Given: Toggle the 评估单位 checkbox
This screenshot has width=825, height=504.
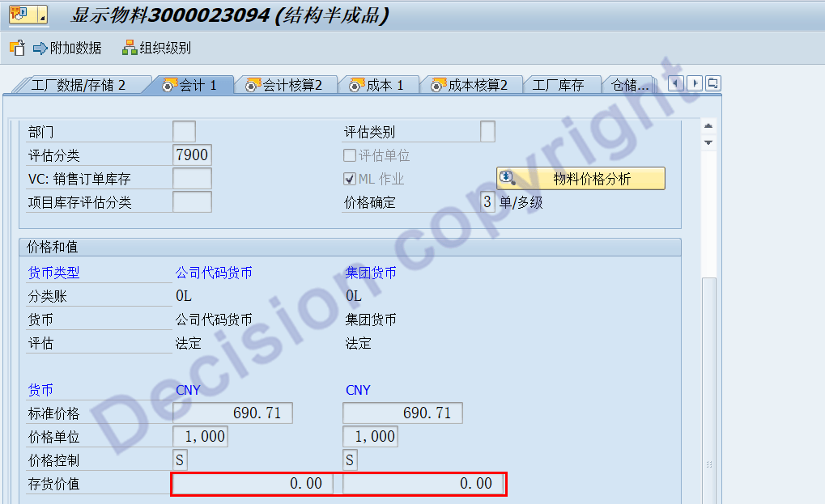Looking at the screenshot, I should tap(350, 155).
